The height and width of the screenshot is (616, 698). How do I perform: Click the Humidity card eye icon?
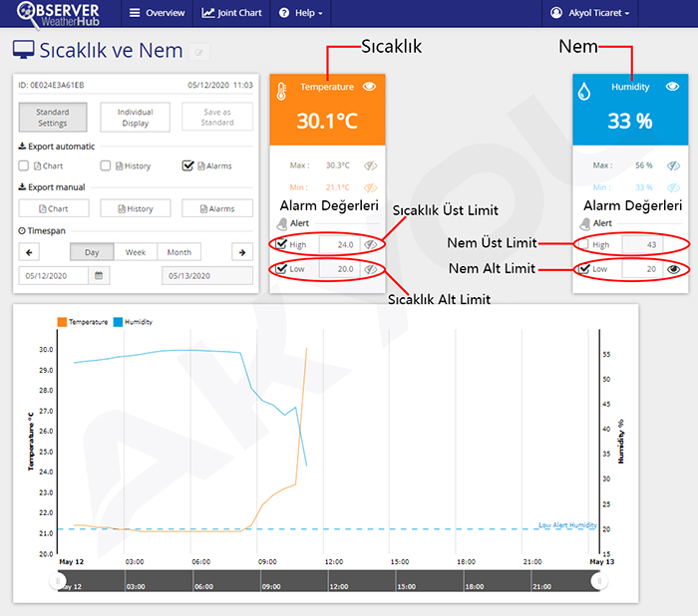(672, 88)
